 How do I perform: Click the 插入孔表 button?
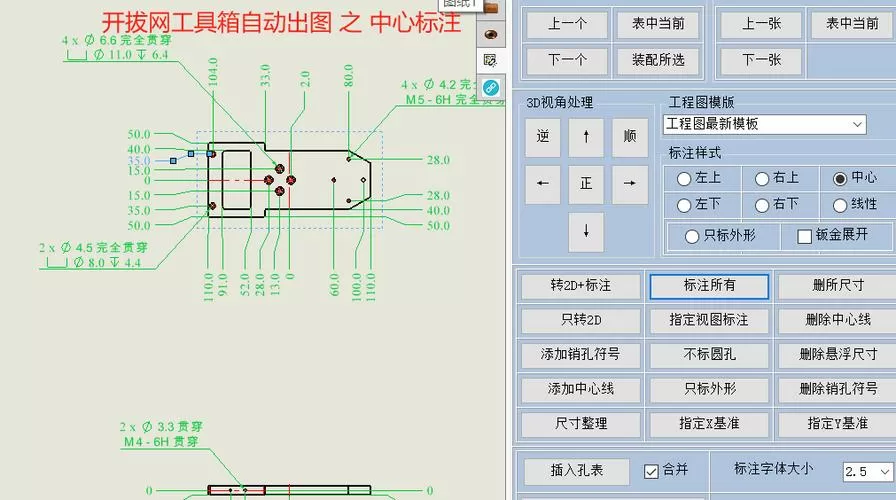pos(577,471)
